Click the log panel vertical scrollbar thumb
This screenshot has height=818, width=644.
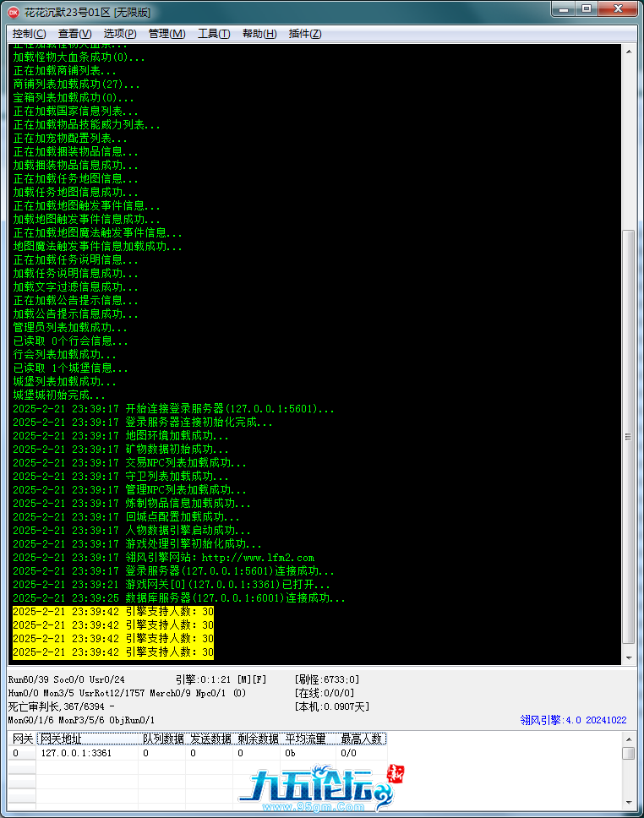(x=628, y=435)
